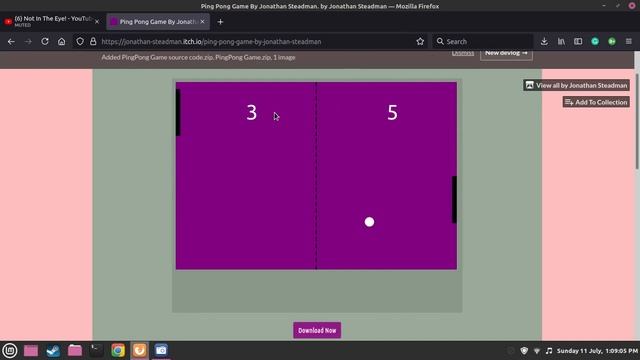Reload the current page
Image resolution: width=640 pixels, height=360 pixels.
[44, 42]
